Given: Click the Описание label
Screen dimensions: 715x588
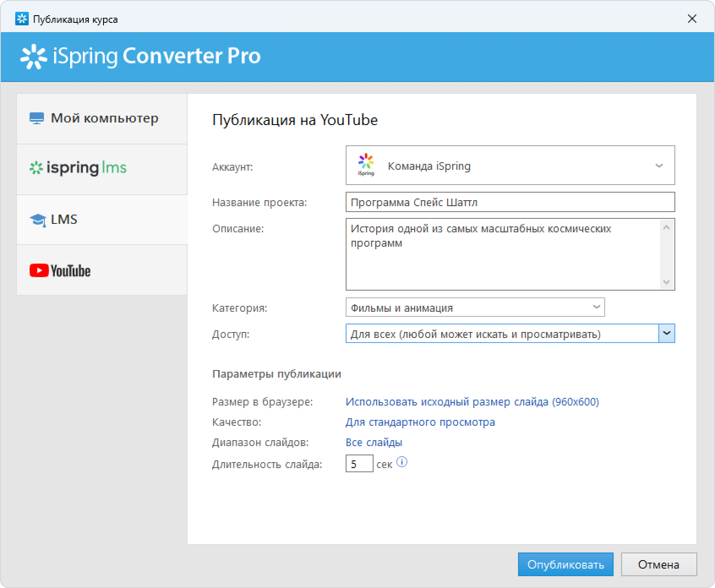Looking at the screenshot, I should (238, 229).
